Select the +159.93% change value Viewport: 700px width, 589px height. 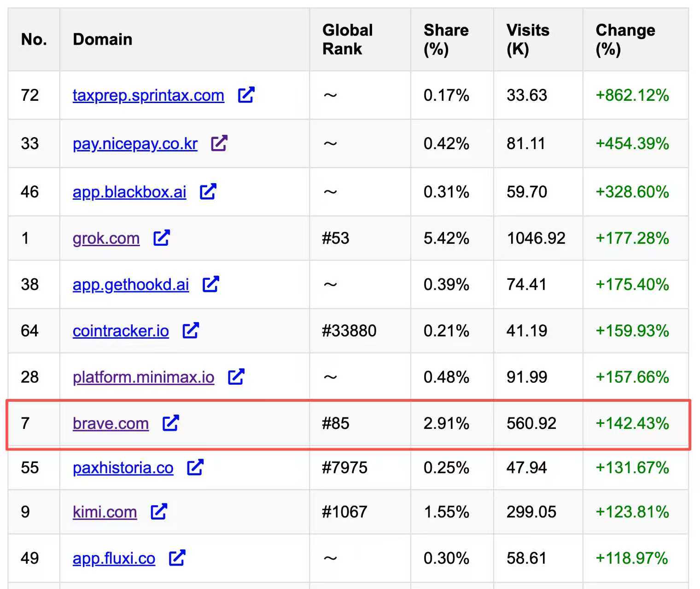[x=632, y=331]
